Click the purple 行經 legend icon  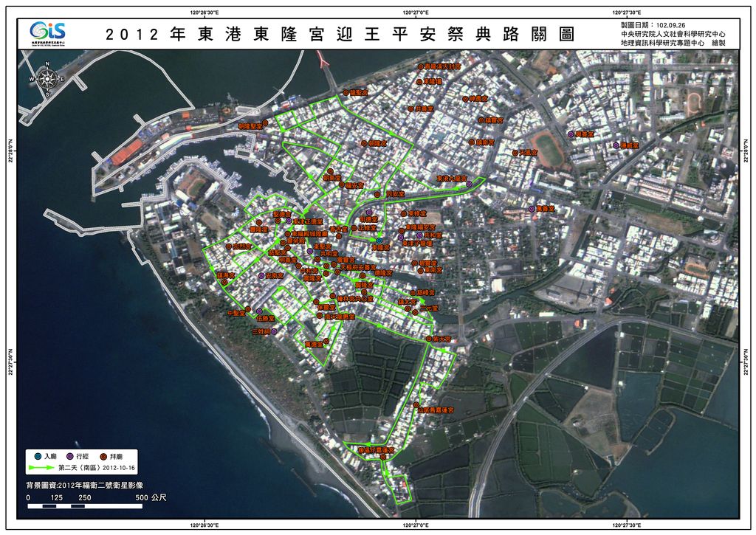69,457
